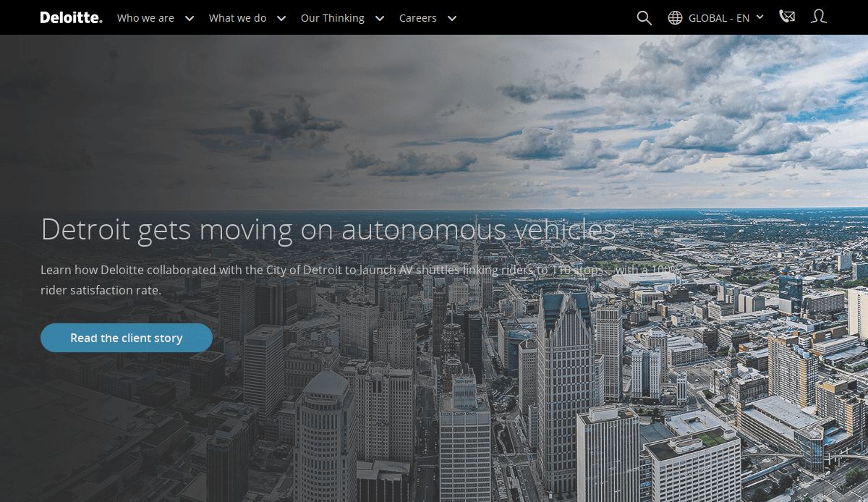Open the contact us phone-envelope icon
Viewport: 868px width, 502px height.
click(x=786, y=17)
